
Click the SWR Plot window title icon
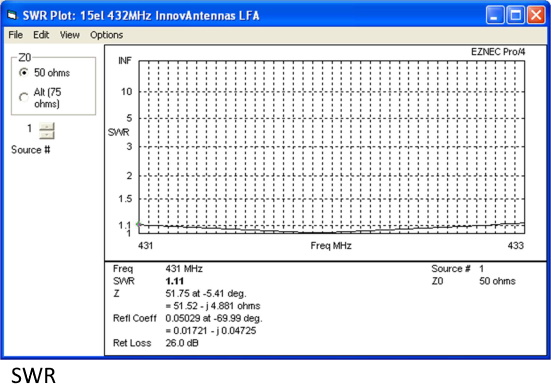tap(13, 15)
